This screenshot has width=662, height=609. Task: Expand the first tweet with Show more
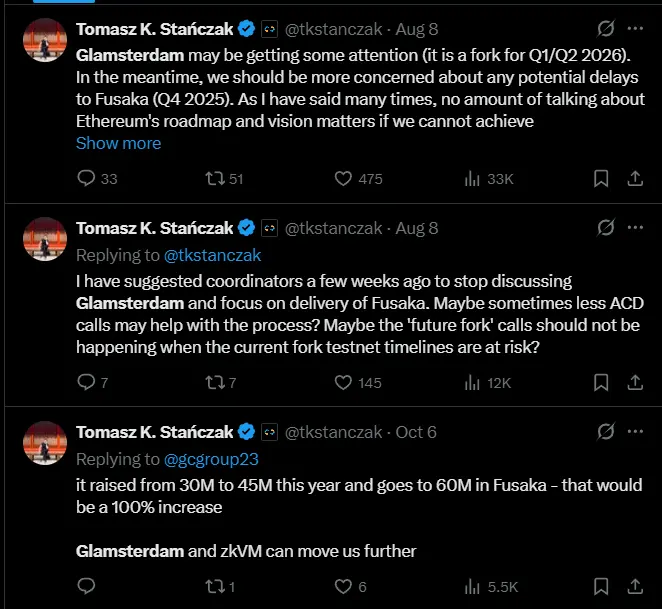(x=118, y=143)
